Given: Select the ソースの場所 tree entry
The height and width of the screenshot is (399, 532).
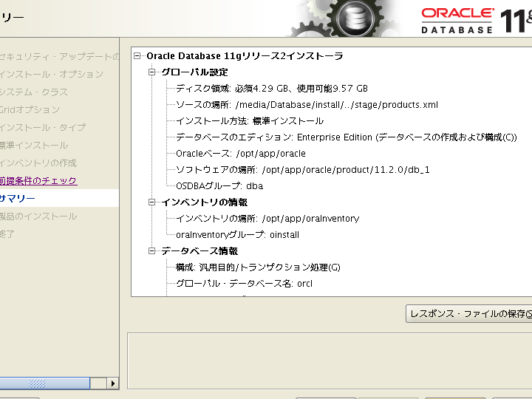Looking at the screenshot, I should point(307,105).
